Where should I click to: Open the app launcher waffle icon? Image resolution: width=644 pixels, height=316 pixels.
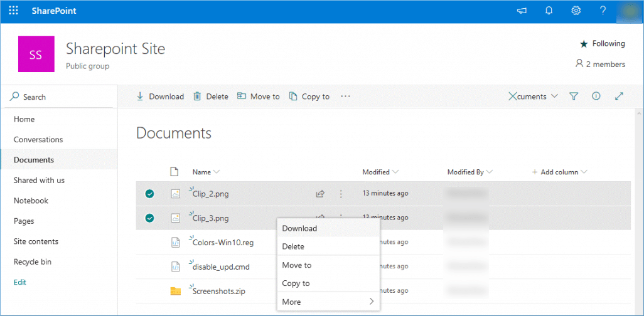(x=13, y=11)
